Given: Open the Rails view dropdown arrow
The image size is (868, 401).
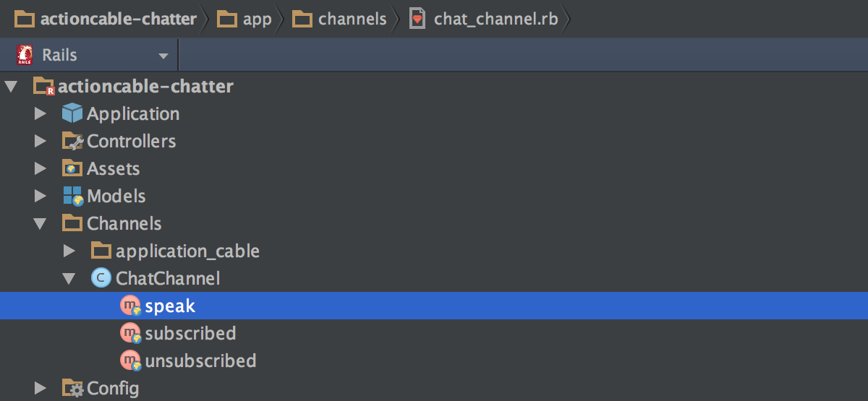Looking at the screenshot, I should coord(163,56).
